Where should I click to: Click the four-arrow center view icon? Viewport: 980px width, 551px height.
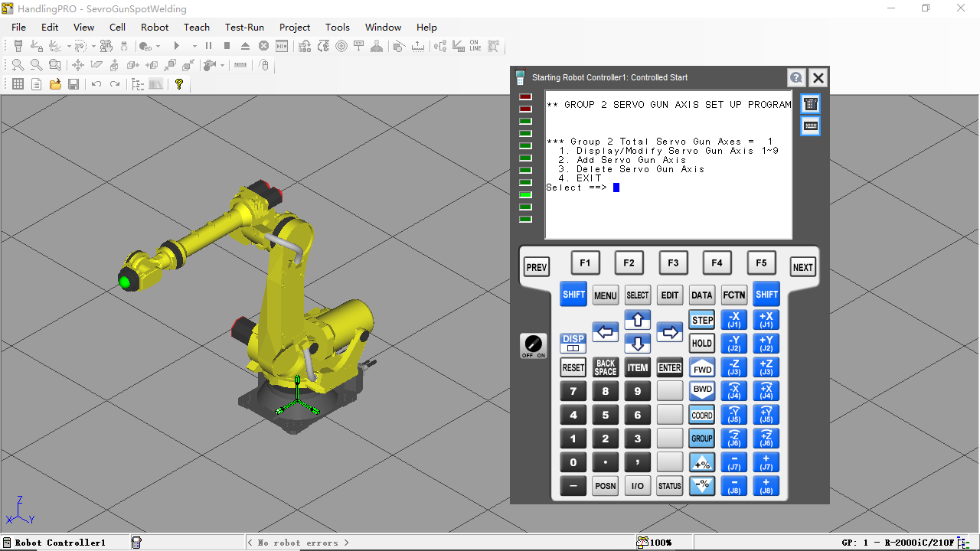tap(77, 65)
